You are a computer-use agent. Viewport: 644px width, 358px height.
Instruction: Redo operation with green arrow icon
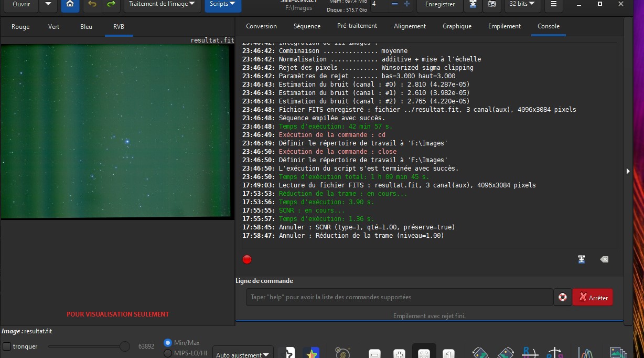coord(111,4)
